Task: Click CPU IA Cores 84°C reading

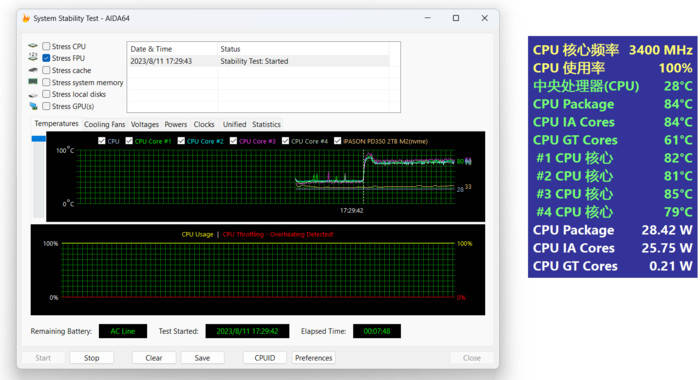Action: click(678, 122)
